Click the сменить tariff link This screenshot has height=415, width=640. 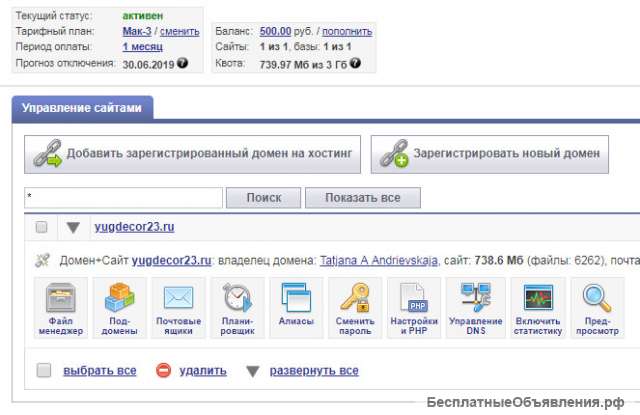tap(180, 31)
